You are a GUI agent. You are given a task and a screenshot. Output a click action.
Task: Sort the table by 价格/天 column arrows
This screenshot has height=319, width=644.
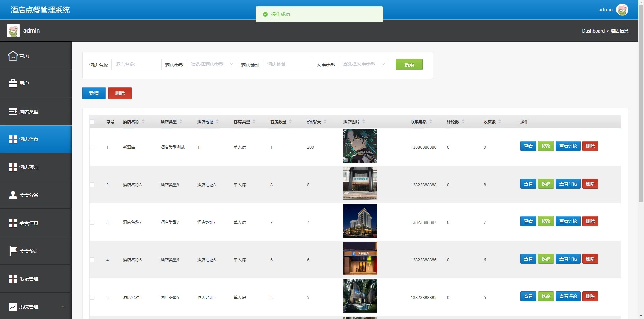point(325,122)
